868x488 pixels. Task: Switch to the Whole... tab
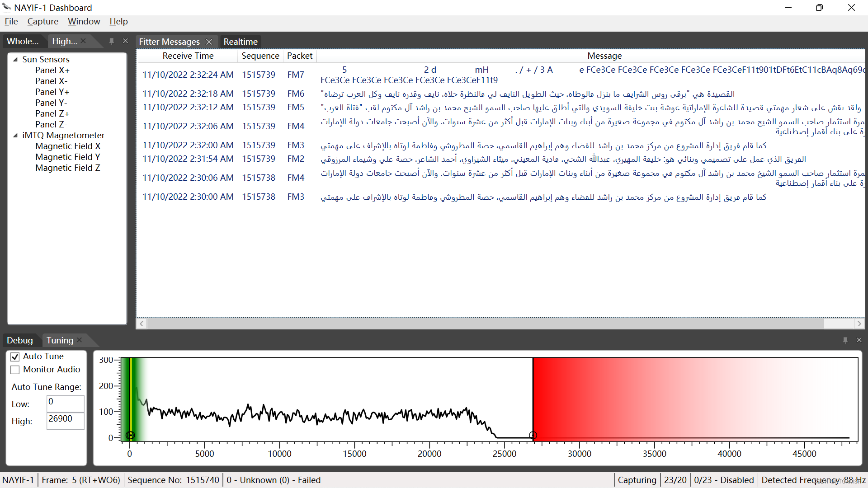23,41
